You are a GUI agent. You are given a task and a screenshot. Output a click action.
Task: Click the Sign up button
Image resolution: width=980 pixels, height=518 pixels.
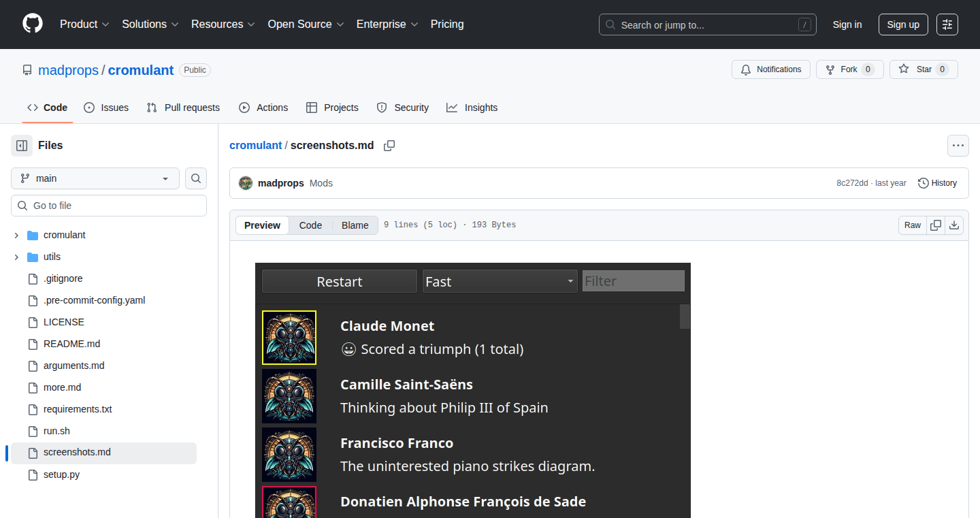[x=903, y=25]
